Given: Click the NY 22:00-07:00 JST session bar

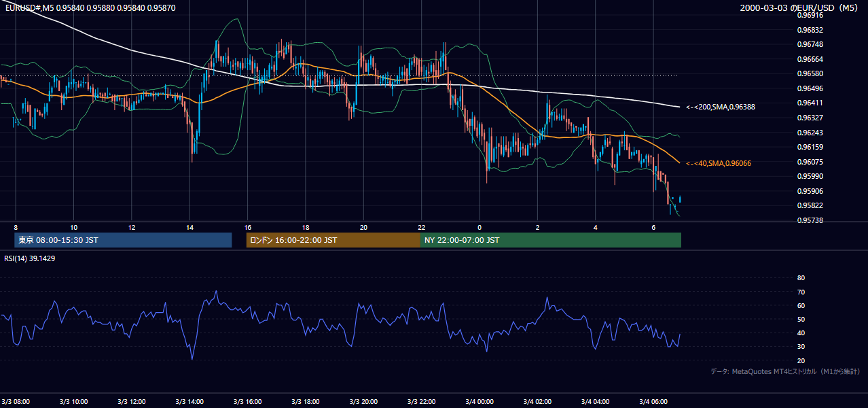Looking at the screenshot, I should (x=551, y=240).
